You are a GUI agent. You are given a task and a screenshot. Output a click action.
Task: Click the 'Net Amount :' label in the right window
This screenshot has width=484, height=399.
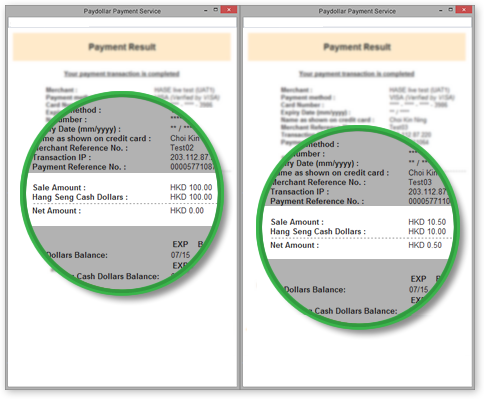(x=294, y=245)
